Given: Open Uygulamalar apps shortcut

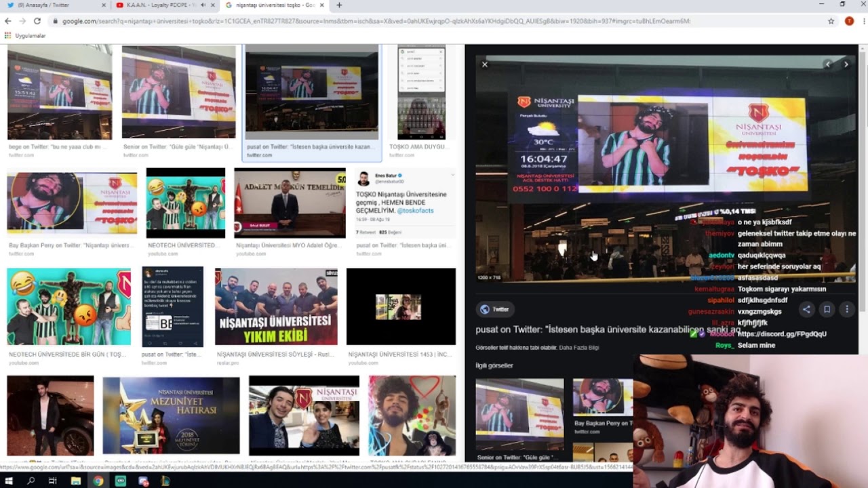Looking at the screenshot, I should coord(25,35).
